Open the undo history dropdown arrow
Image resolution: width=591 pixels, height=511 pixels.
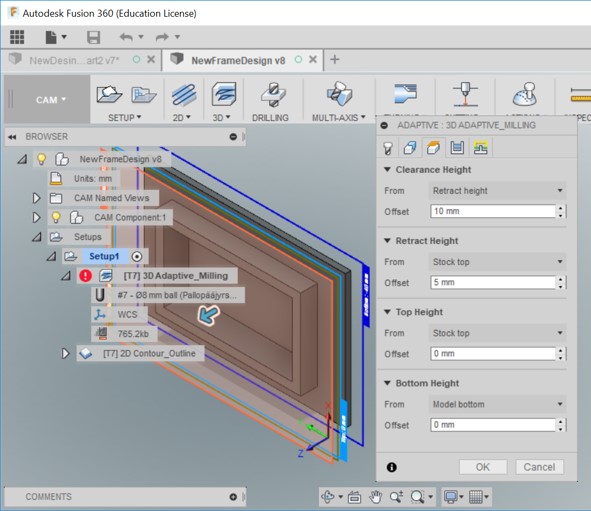click(x=141, y=37)
